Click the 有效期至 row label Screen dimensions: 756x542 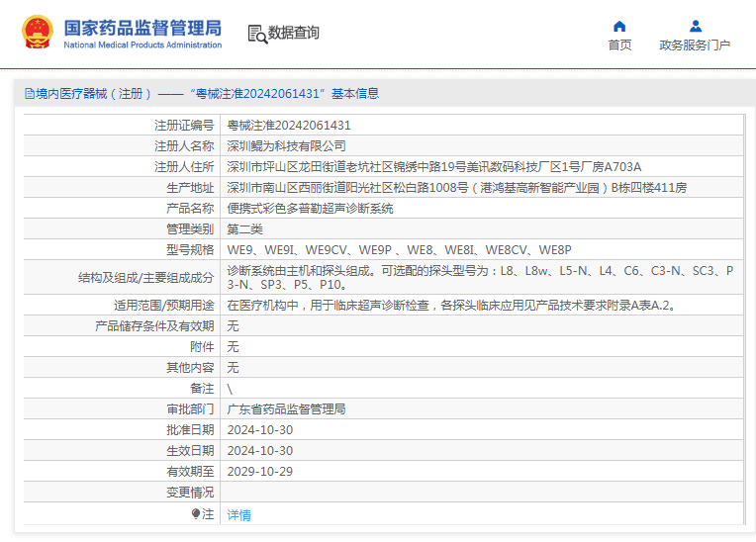click(x=190, y=471)
